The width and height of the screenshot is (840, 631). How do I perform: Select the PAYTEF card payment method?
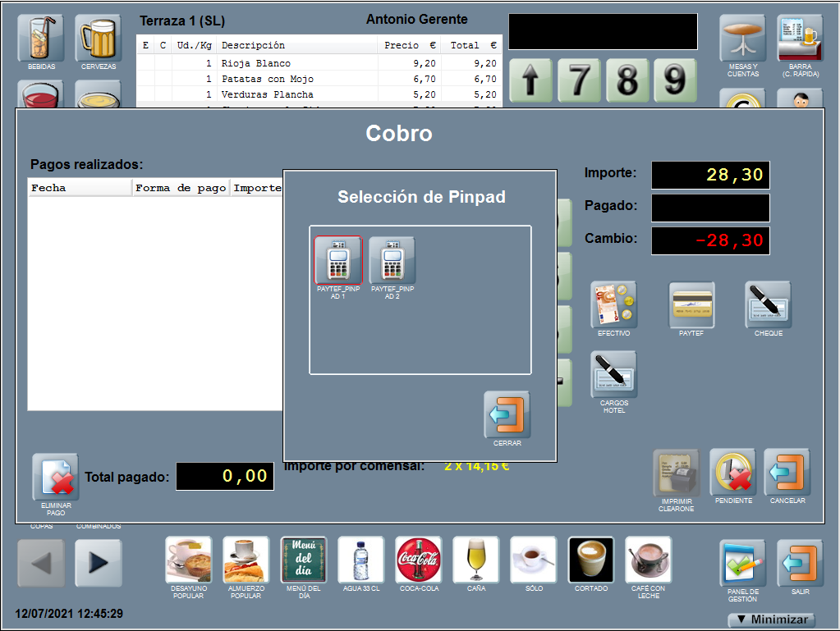click(691, 305)
